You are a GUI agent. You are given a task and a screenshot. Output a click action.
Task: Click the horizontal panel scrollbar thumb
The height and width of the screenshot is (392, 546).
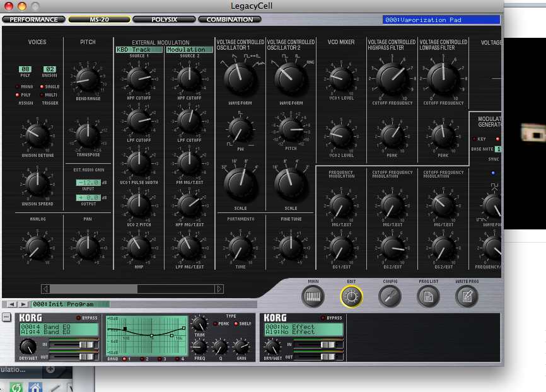coord(94,289)
